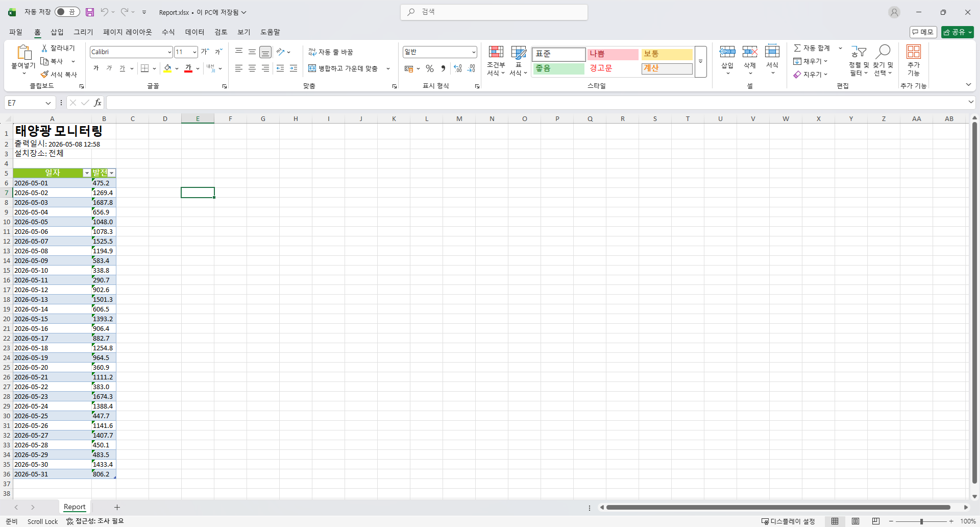
Task: Switch to the 데이터 ribbon tab
Action: 194,32
